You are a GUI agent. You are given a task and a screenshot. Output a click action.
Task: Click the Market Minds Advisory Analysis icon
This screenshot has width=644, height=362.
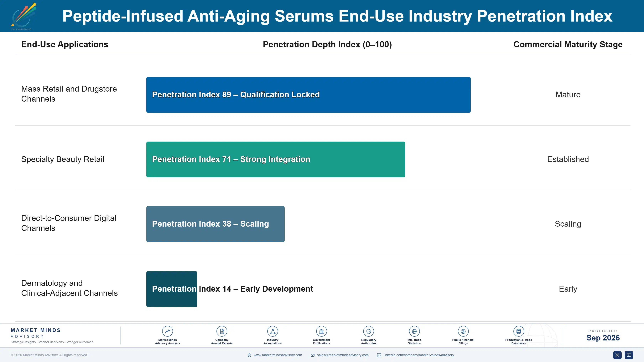(168, 331)
